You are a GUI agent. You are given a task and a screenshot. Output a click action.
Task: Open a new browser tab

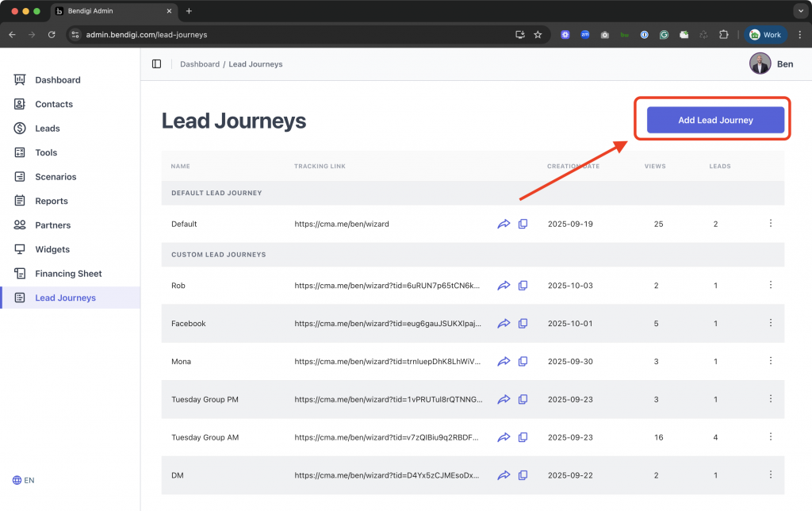(189, 11)
